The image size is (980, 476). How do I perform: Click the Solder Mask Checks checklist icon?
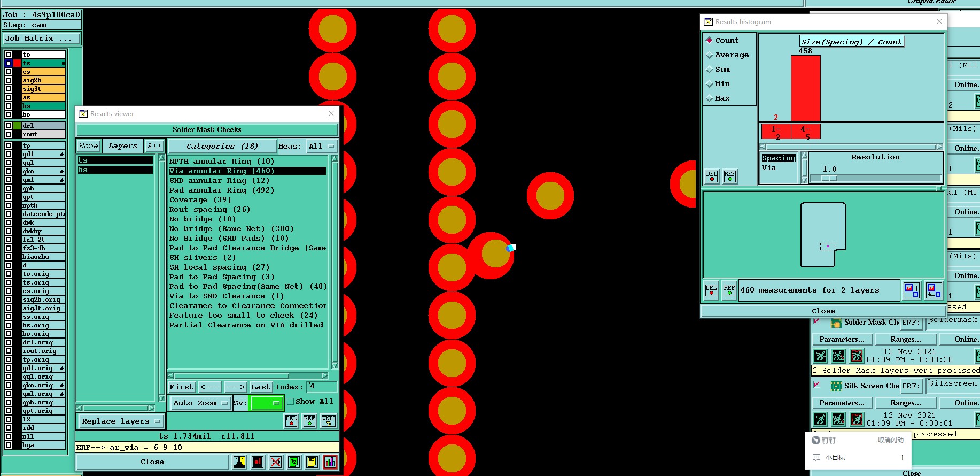pos(836,323)
